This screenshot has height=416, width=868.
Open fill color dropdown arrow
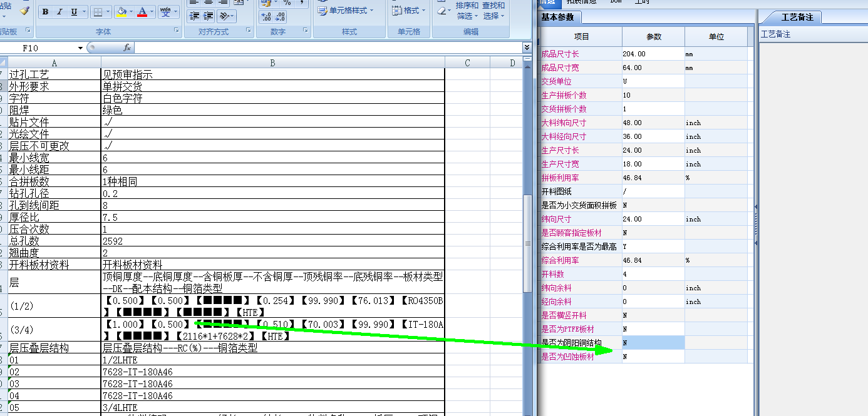click(x=132, y=12)
